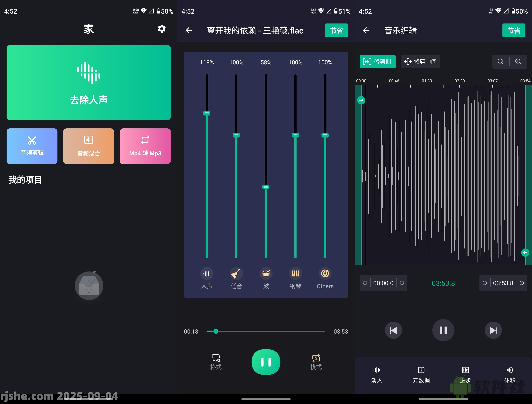
Task: Open the 淡入 fade-in tool
Action: [x=376, y=375]
